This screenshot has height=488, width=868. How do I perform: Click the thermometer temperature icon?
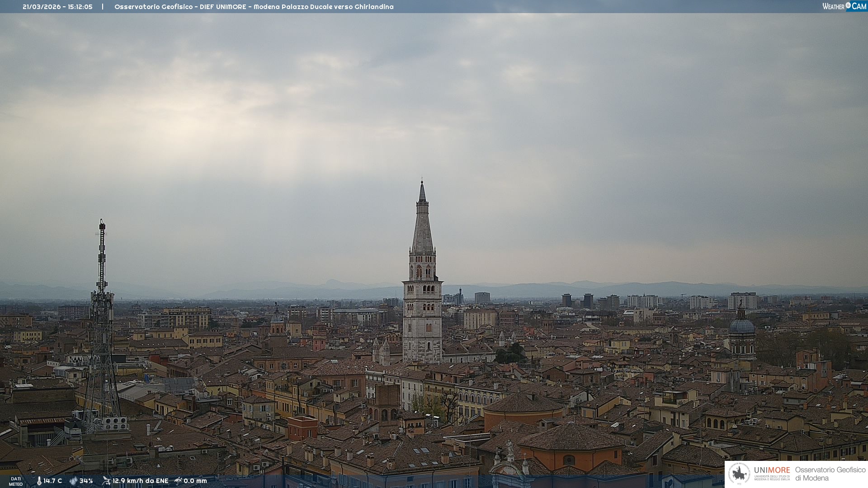39,481
